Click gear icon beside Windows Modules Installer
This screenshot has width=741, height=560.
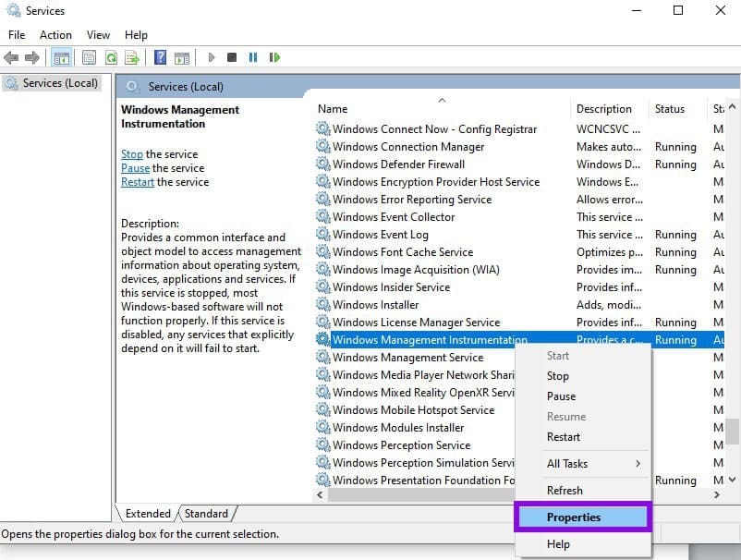pos(322,427)
